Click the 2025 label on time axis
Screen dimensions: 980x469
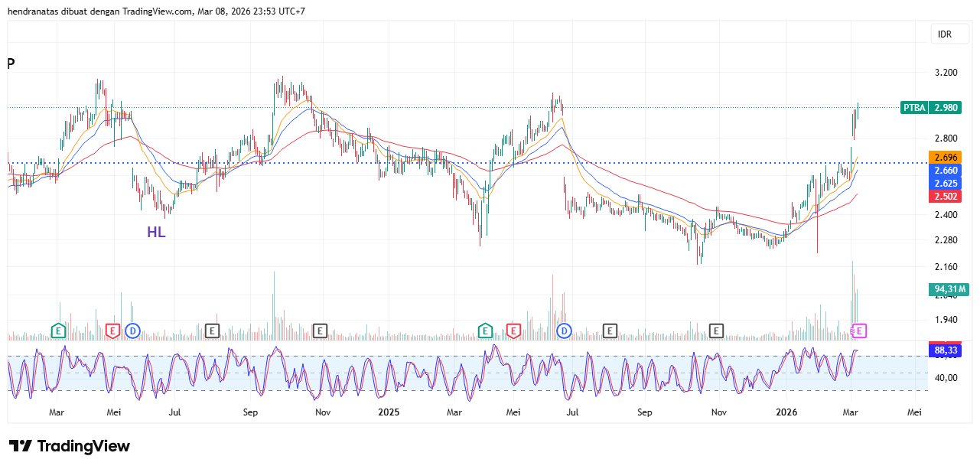(x=389, y=412)
